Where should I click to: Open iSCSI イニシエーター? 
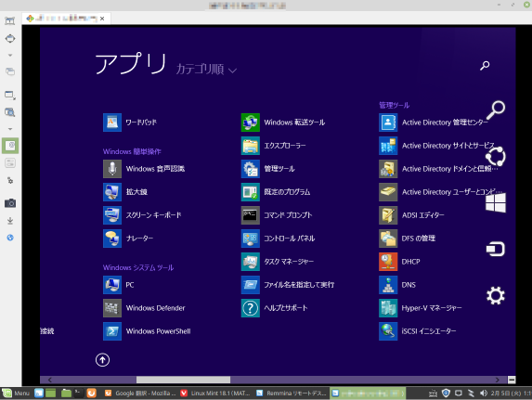pyautogui.click(x=418, y=331)
